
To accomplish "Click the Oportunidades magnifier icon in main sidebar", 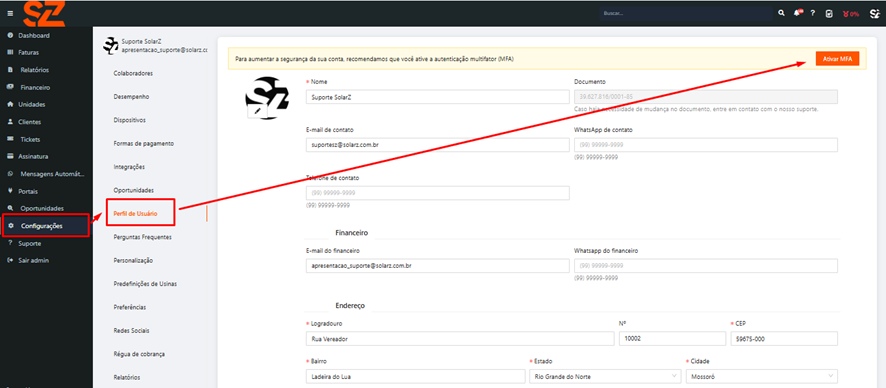I will click(10, 208).
